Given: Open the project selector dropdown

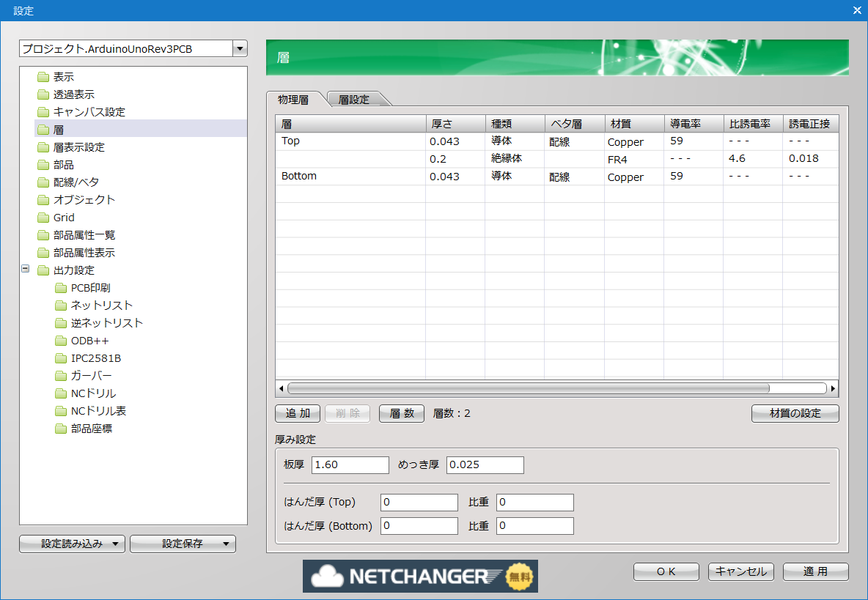Looking at the screenshot, I should coord(240,49).
